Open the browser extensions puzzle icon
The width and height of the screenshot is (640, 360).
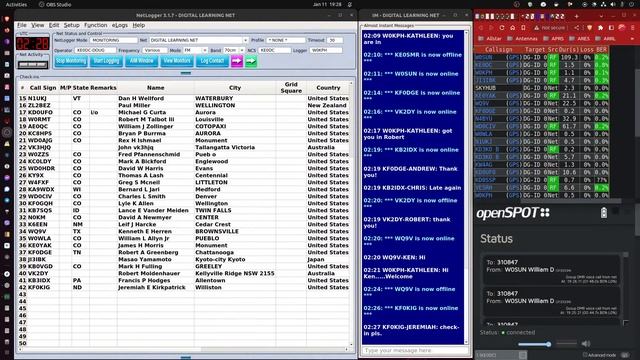tap(600, 28)
